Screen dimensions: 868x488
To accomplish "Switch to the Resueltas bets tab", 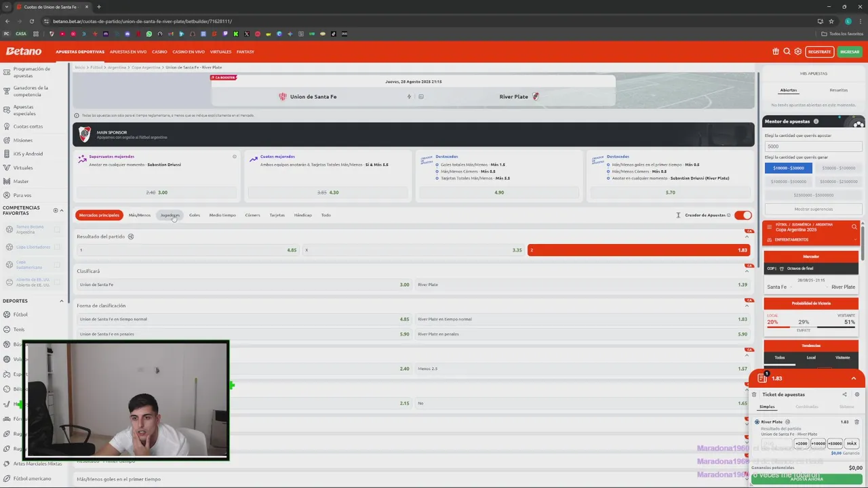I will coord(839,90).
